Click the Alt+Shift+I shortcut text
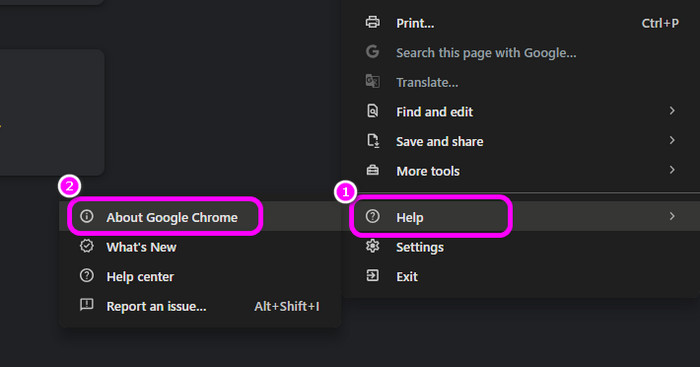Viewport: 700px width, 367px height. (x=287, y=306)
